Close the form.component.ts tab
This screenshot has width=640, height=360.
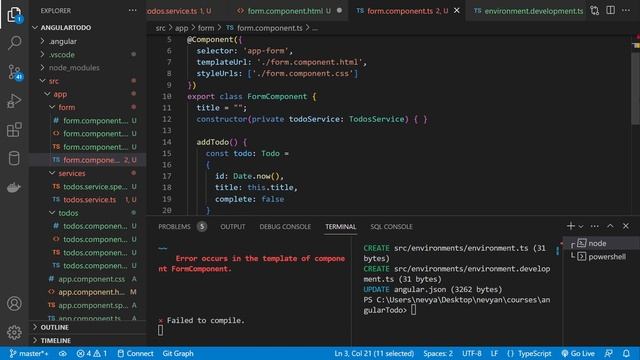point(457,11)
